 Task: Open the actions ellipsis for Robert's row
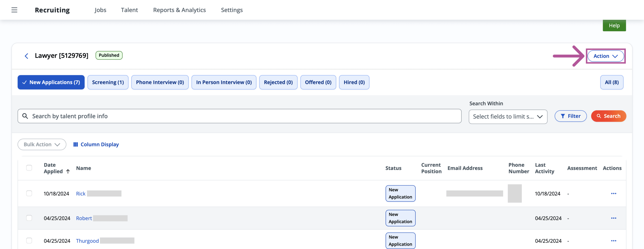(614, 218)
